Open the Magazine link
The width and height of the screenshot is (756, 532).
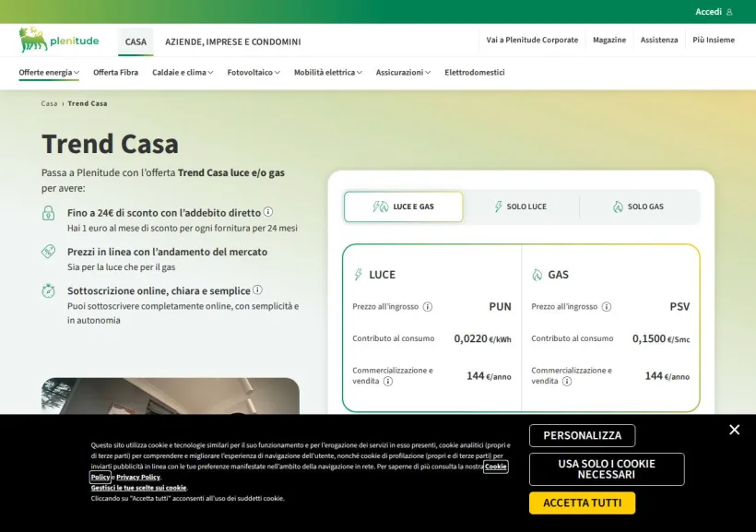pyautogui.click(x=609, y=40)
